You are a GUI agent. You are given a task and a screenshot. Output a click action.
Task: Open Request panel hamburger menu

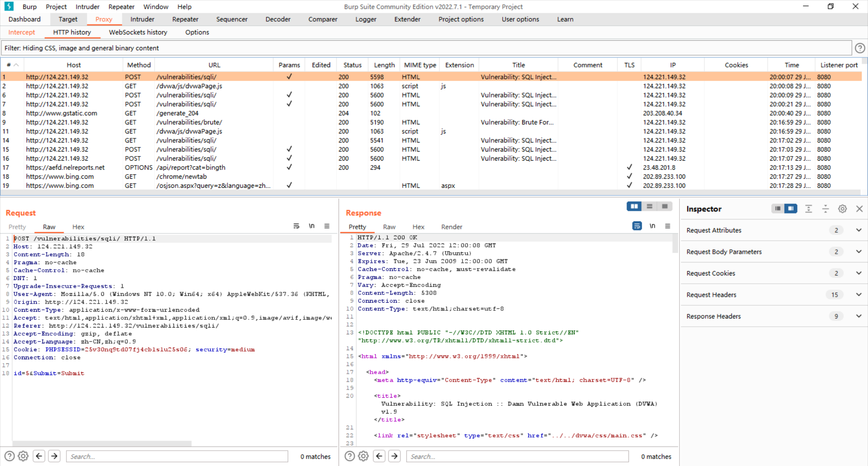pyautogui.click(x=327, y=226)
